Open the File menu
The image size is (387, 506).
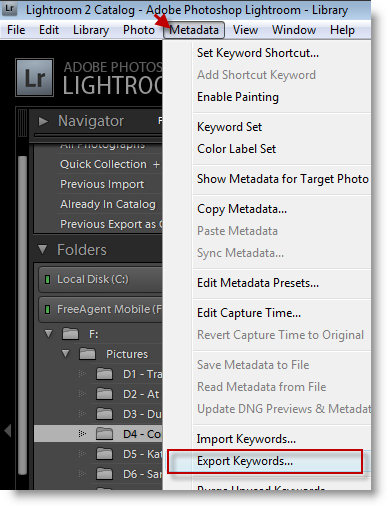[16, 30]
